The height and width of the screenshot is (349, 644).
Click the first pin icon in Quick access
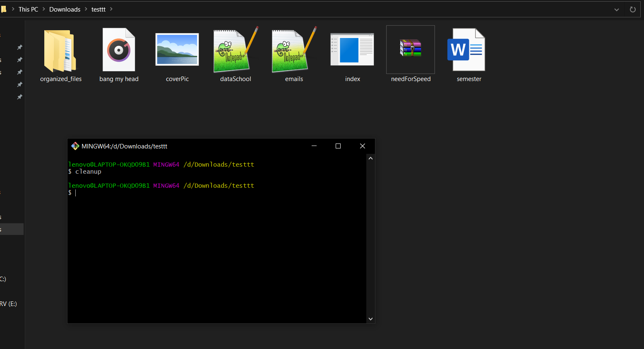[x=19, y=47]
